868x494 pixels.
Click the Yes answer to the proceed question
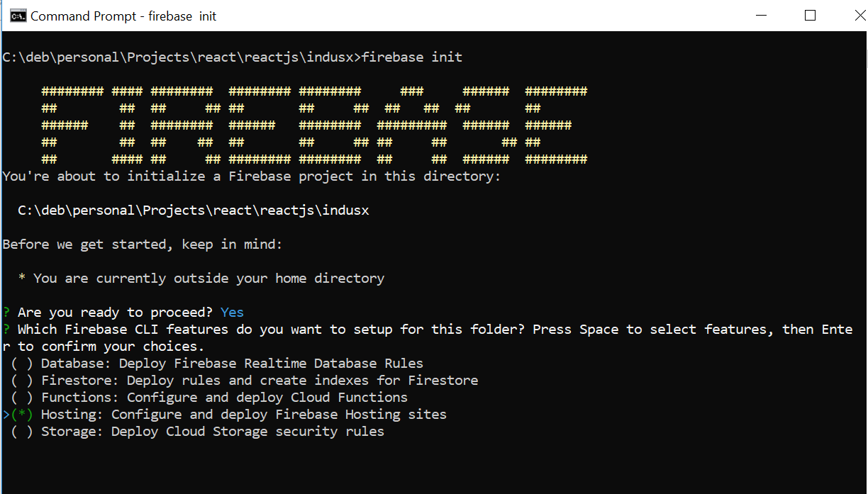[x=231, y=312]
